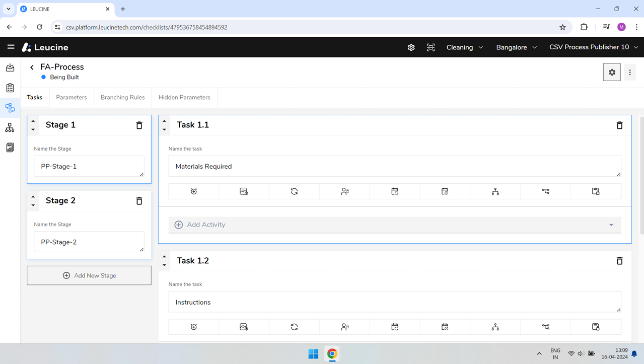
Task: Click the hierarchy tree icon in Task 1.2
Action: (x=495, y=327)
